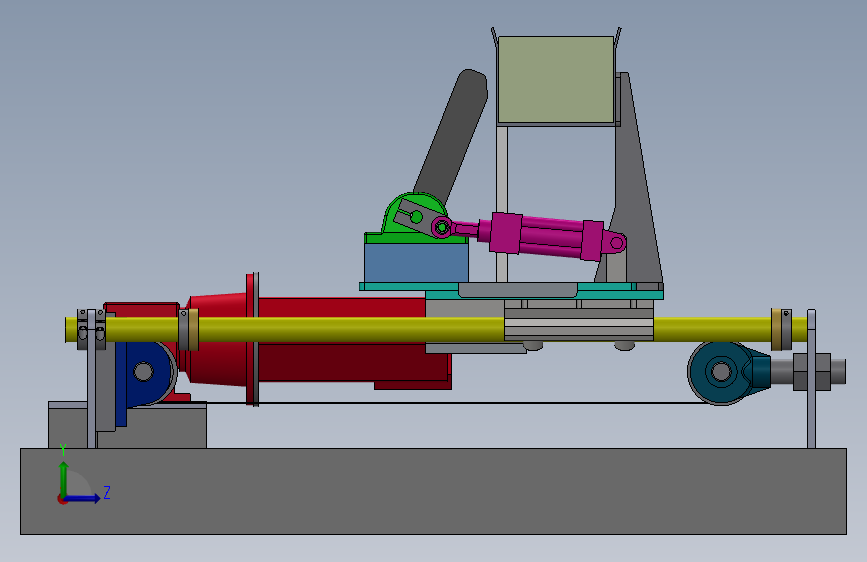Click the dark gray inclined lever arm
The height and width of the screenshot is (562, 867).
pos(451,136)
